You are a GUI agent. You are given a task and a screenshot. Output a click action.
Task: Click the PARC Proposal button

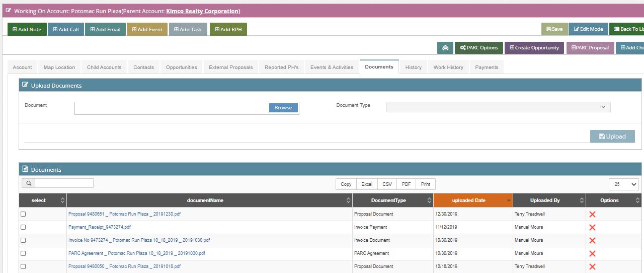[590, 48]
